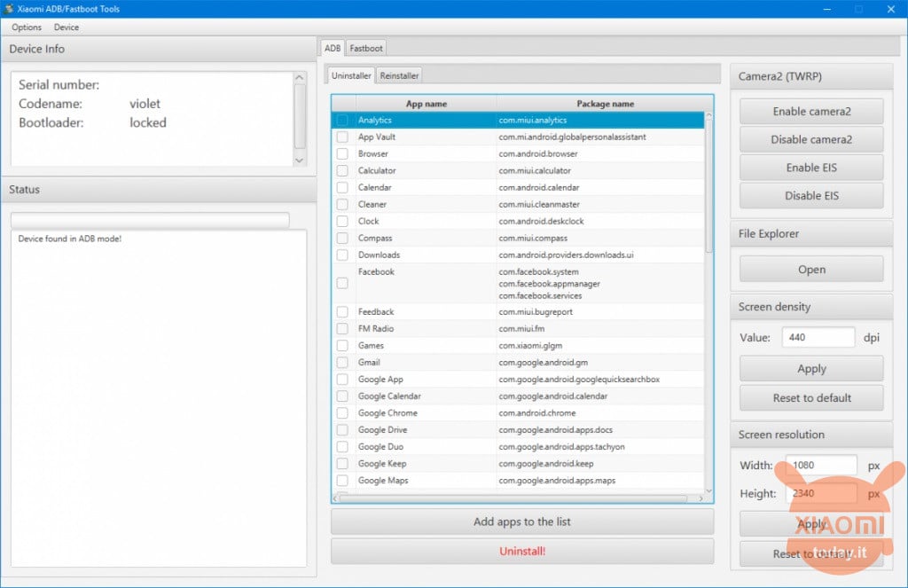The height and width of the screenshot is (588, 908).
Task: Click com.facebook.appmanager package text
Action: coord(549,283)
